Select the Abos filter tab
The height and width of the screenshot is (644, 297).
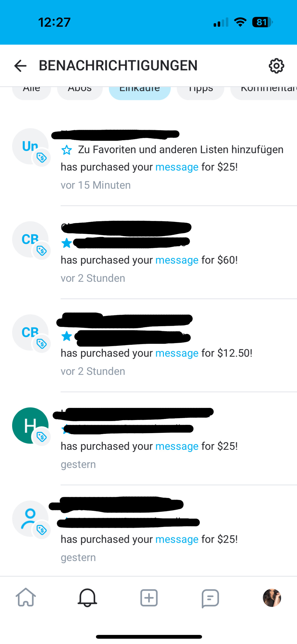(x=80, y=91)
